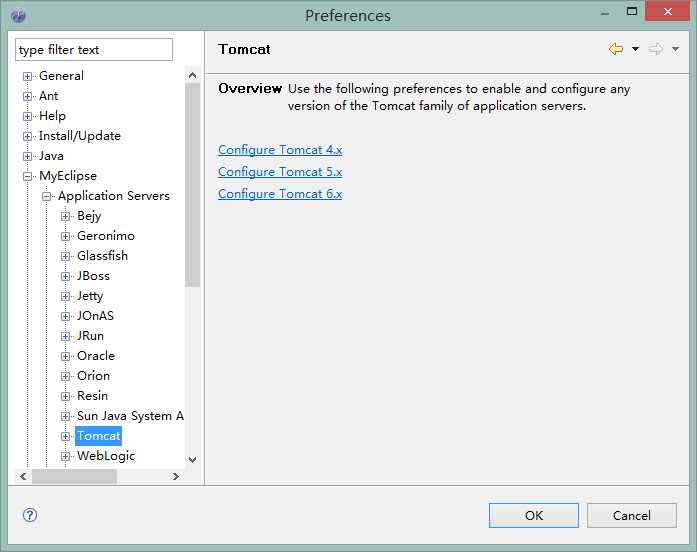Click the tree horizontal scrollbar thumb
This screenshot has height=552, width=697.
[x=74, y=476]
